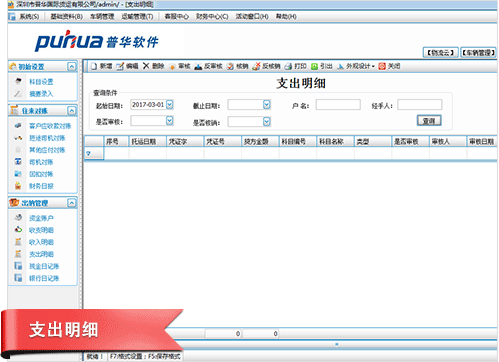Click the 户名 account name input field
The image size is (499, 362).
pyautogui.click(x=338, y=105)
